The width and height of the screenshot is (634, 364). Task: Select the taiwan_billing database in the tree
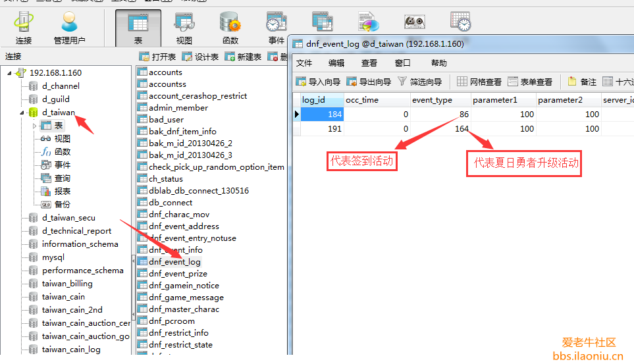67,284
